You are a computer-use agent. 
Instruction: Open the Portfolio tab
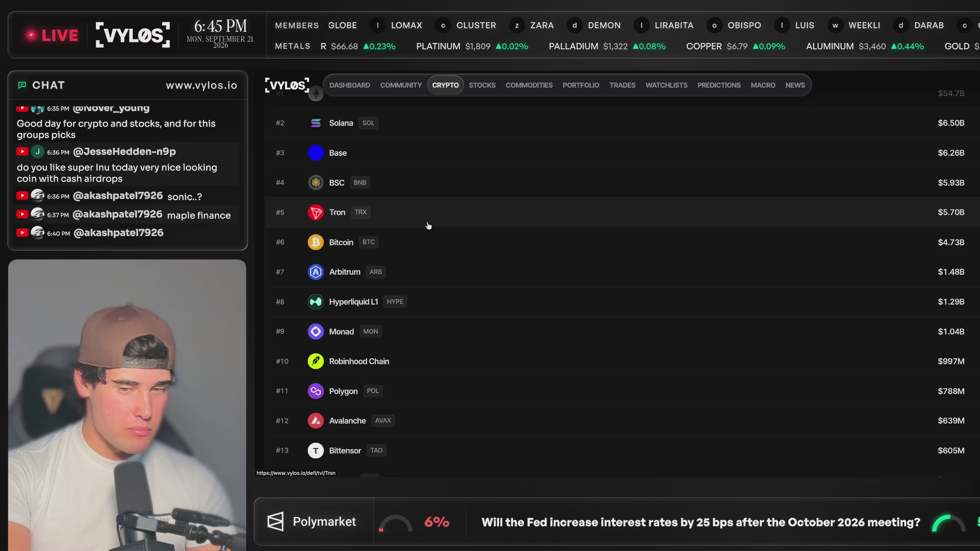tap(581, 85)
